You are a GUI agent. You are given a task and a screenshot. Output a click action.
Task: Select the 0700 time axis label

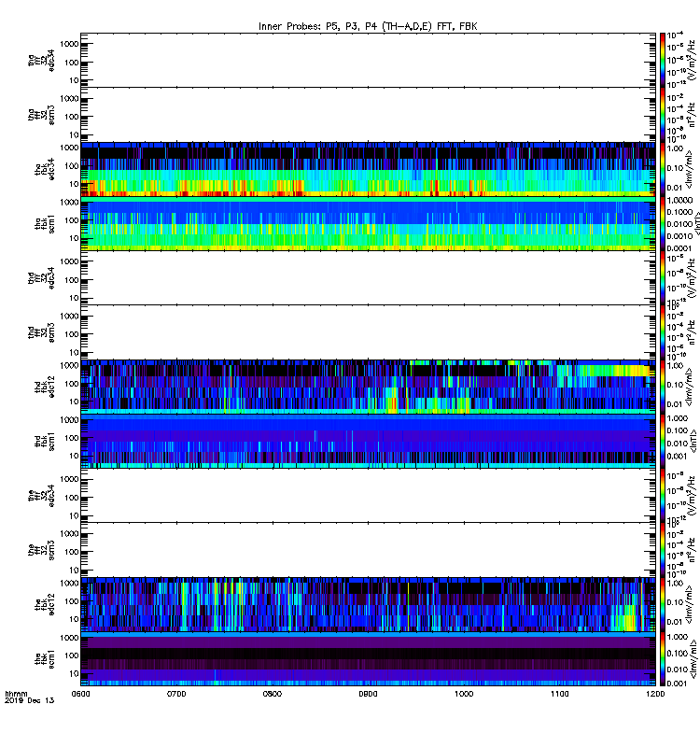click(176, 694)
